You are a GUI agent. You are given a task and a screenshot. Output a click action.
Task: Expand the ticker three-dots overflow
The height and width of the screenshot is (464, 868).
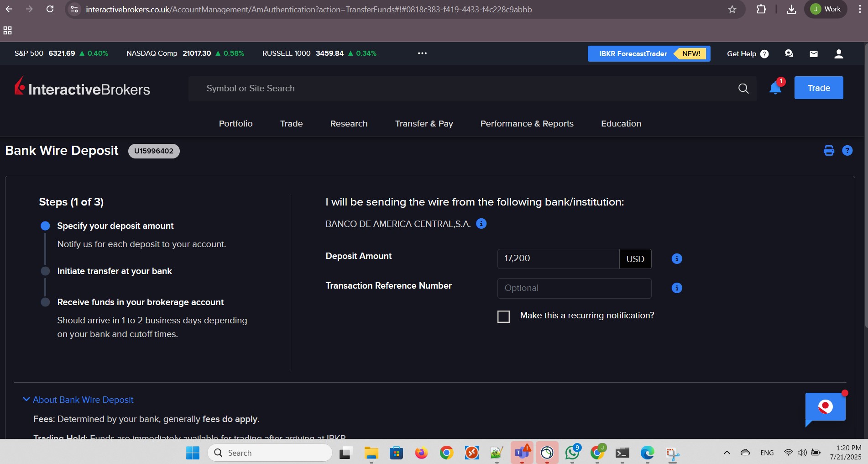pos(422,53)
